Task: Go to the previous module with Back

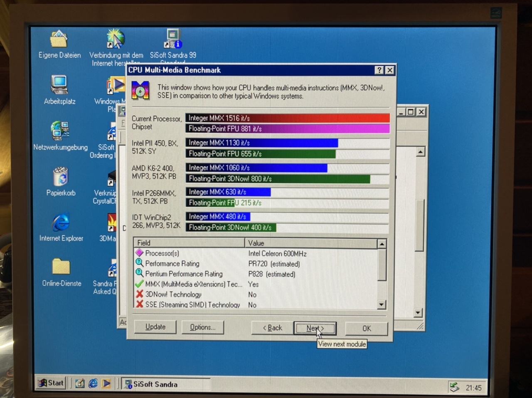Action: pyautogui.click(x=272, y=328)
